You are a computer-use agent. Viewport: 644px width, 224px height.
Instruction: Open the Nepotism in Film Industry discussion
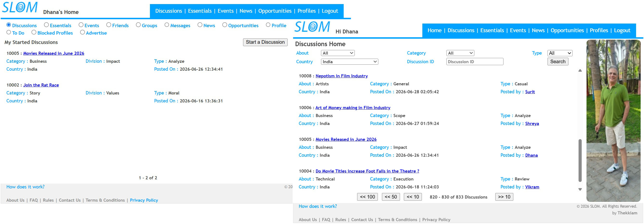click(341, 76)
